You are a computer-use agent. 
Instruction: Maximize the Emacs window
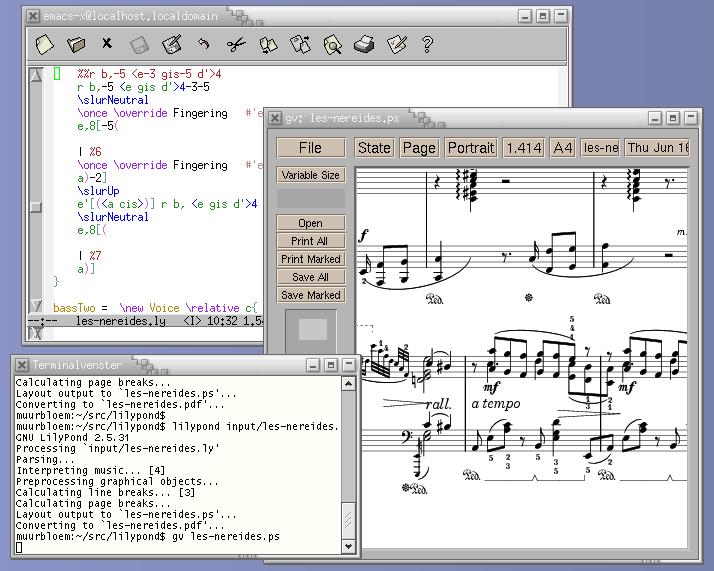pyautogui.click(x=543, y=16)
